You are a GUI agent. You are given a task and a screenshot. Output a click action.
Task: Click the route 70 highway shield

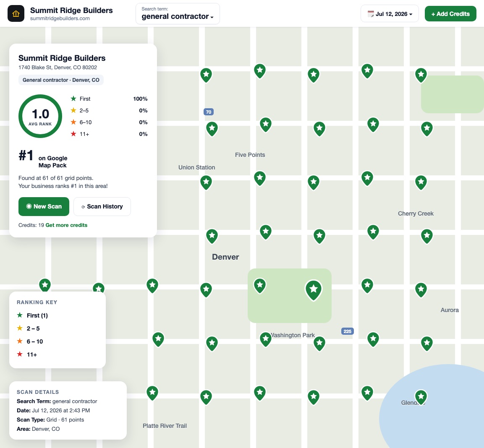209,112
